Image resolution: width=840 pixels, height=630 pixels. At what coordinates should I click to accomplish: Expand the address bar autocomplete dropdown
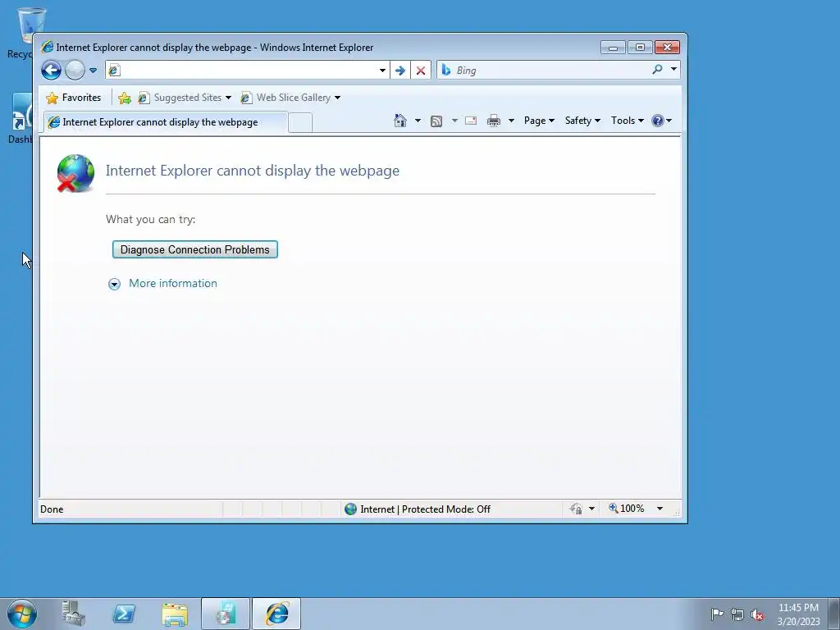tap(382, 71)
